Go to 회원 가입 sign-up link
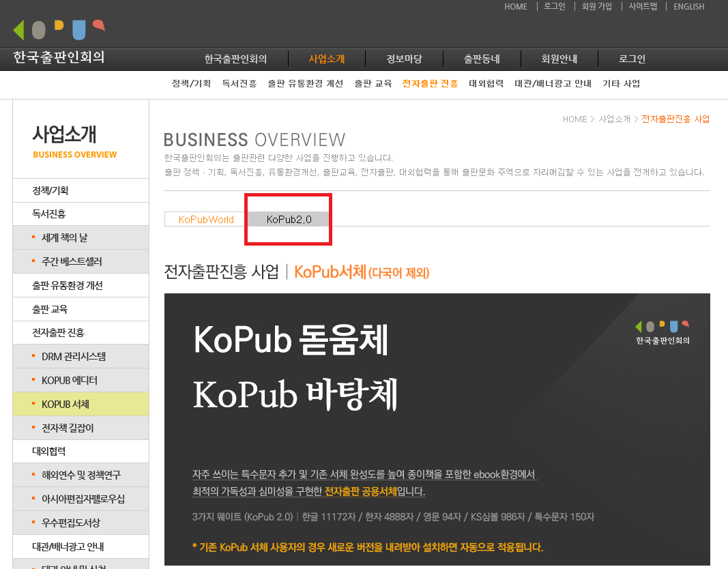The image size is (728, 569). 596,7
